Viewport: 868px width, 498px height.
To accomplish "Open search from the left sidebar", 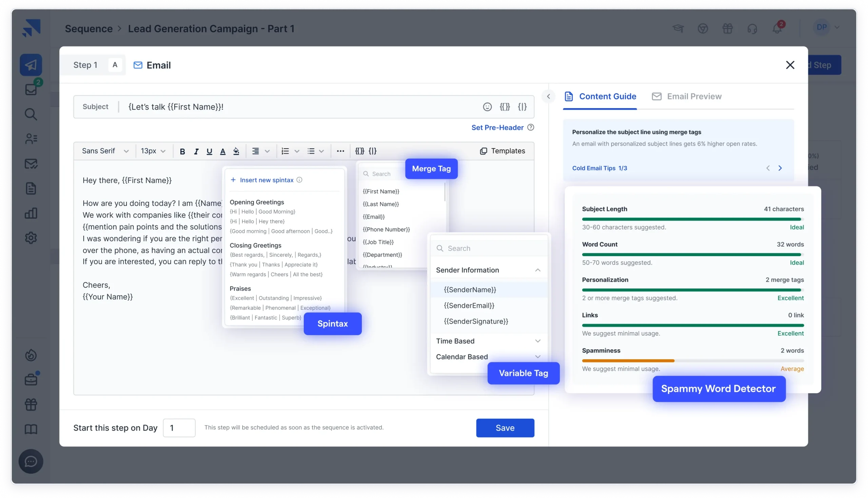I will pyautogui.click(x=31, y=114).
